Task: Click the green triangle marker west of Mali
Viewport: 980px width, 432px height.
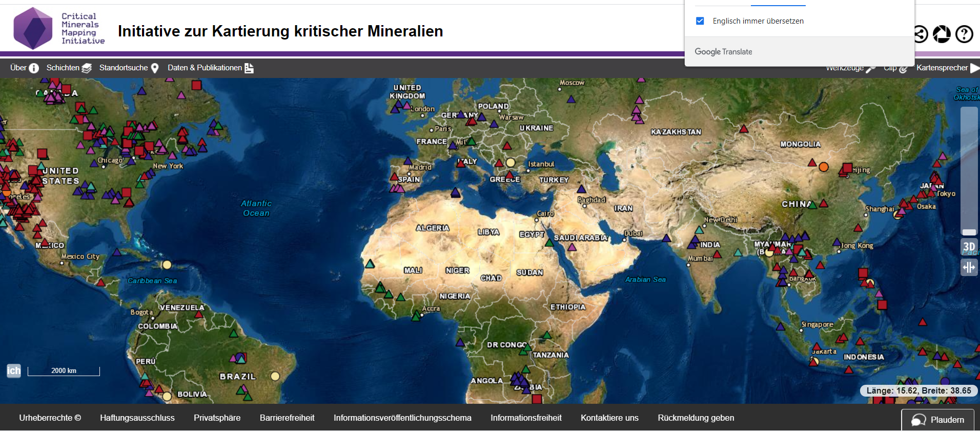Action: click(x=370, y=264)
